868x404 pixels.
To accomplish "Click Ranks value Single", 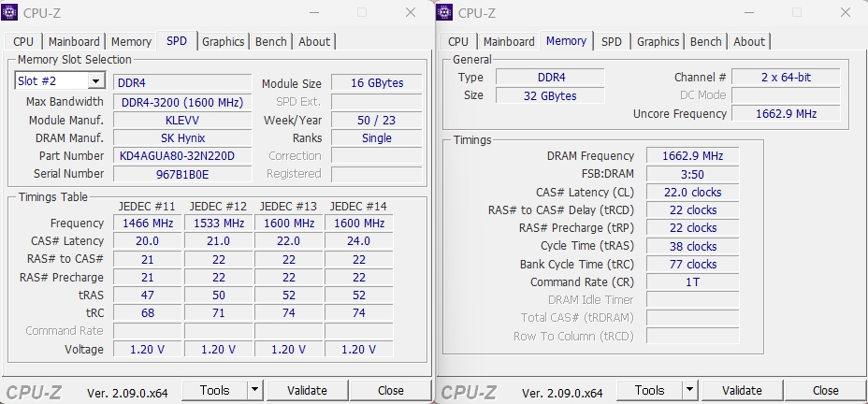I will coord(376,137).
